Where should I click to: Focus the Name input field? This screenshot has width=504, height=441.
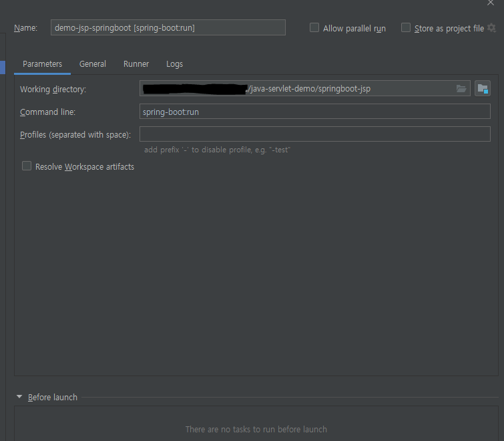point(168,27)
